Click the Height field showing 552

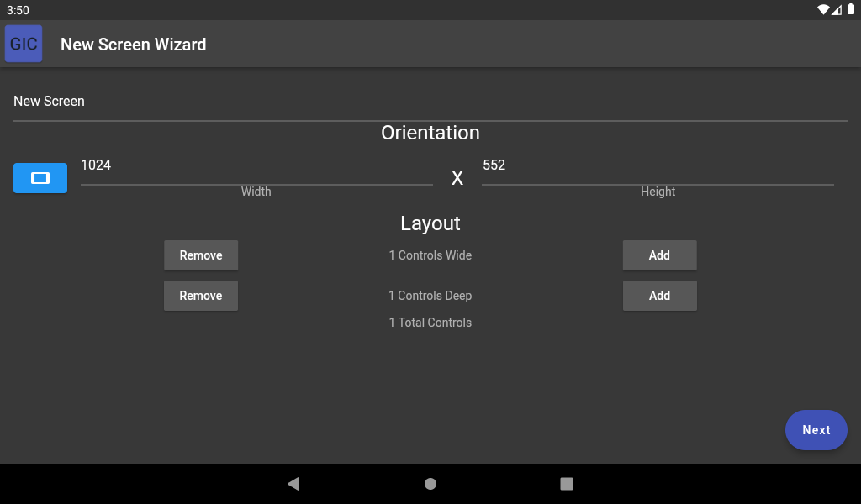pyautogui.click(x=658, y=165)
